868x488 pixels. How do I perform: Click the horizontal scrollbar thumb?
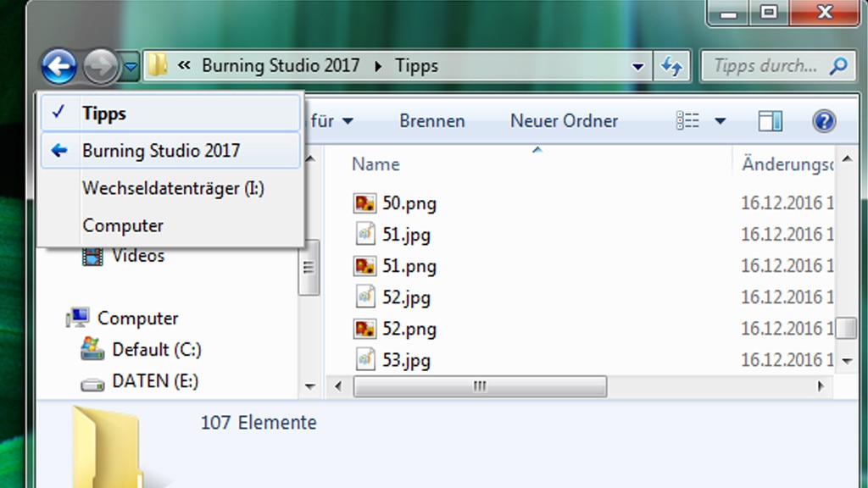(x=480, y=386)
